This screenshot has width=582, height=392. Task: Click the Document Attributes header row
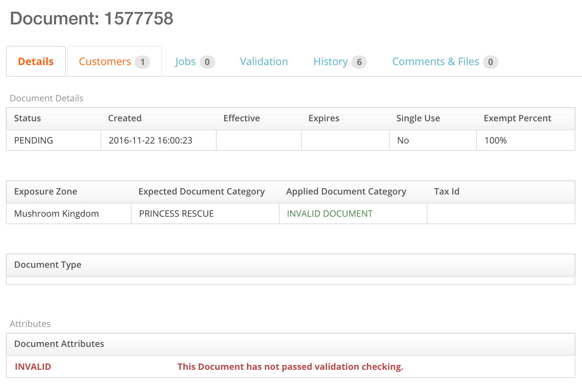tap(59, 344)
